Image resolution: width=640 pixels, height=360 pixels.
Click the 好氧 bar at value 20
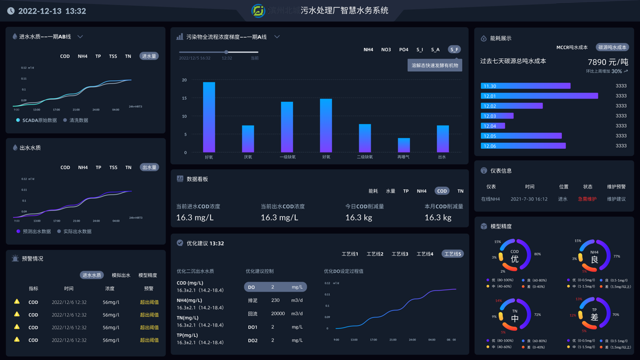209,117
